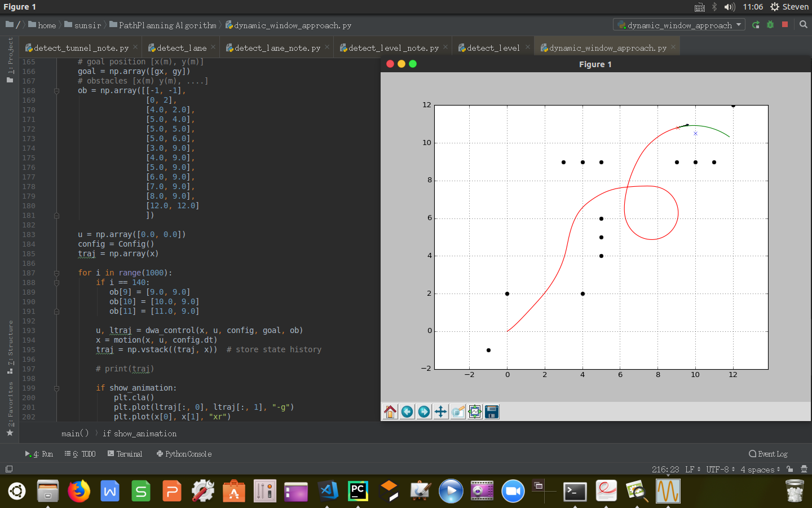Image resolution: width=812 pixels, height=508 pixels.
Task: Open Visual Studio Code from the dock
Action: pos(327,491)
